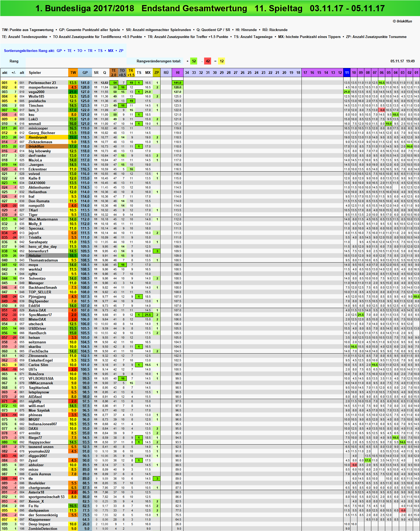
Task: Click the TE 2.0 column header
Action: [x=114, y=73]
